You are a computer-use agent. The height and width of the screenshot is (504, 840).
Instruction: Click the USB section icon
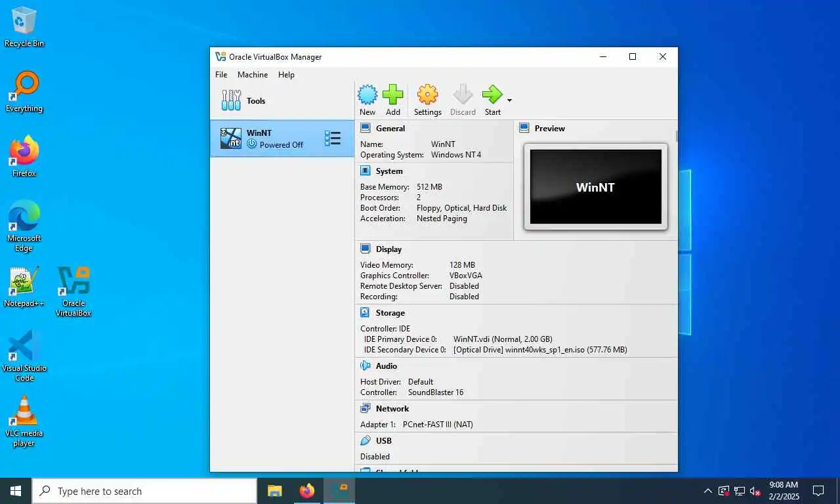click(366, 440)
